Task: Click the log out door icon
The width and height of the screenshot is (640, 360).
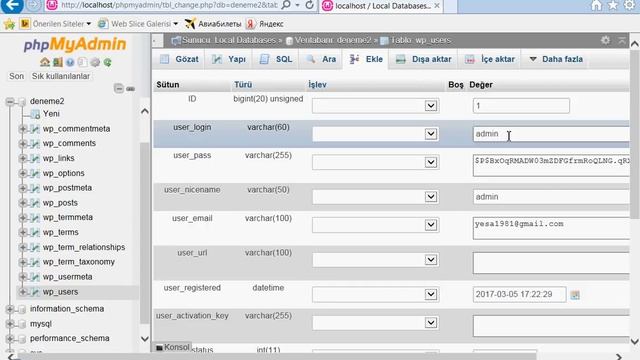Action: 58,62
